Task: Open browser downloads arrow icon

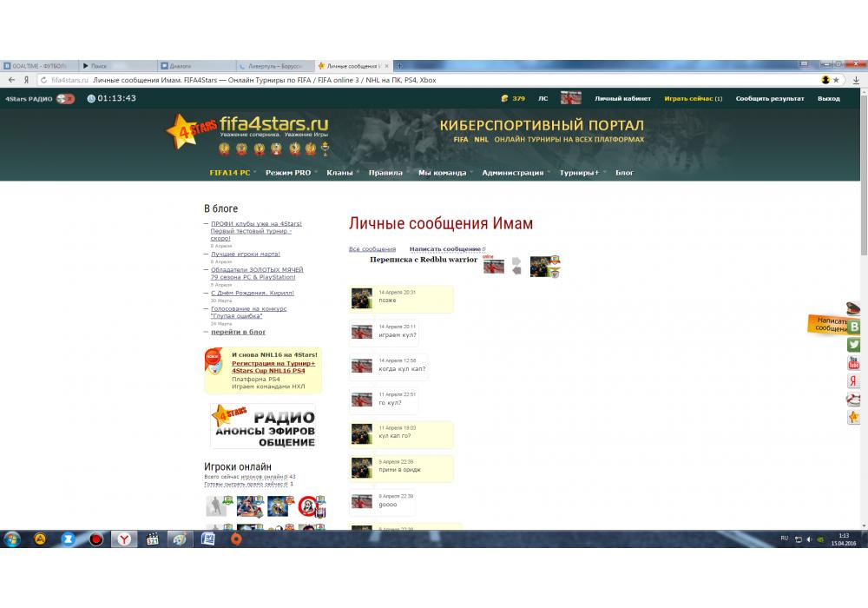Action: 856,80
